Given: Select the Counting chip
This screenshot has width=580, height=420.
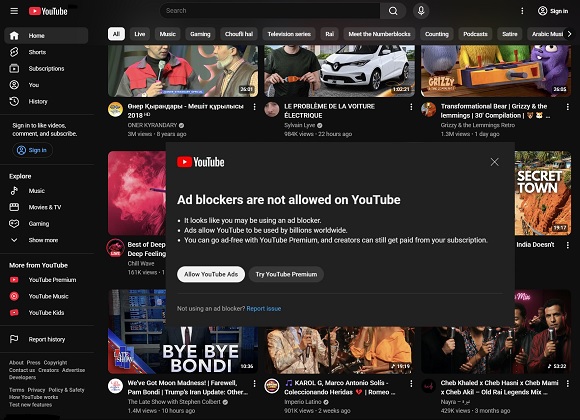Looking at the screenshot, I should click(437, 34).
